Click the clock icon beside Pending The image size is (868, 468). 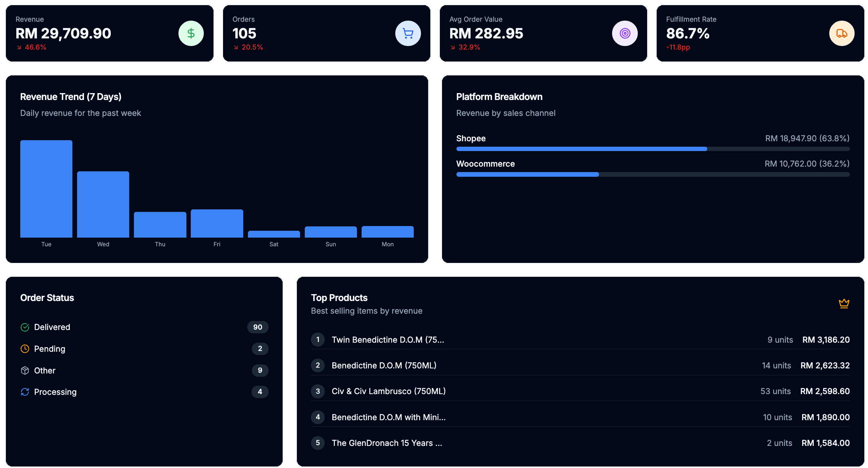25,349
